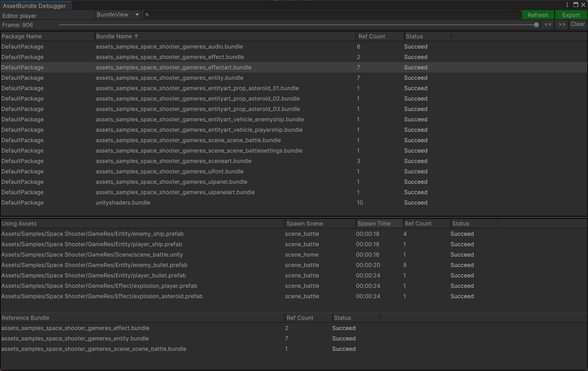Select the gameres_uipanelart.bundle row

click(x=294, y=192)
